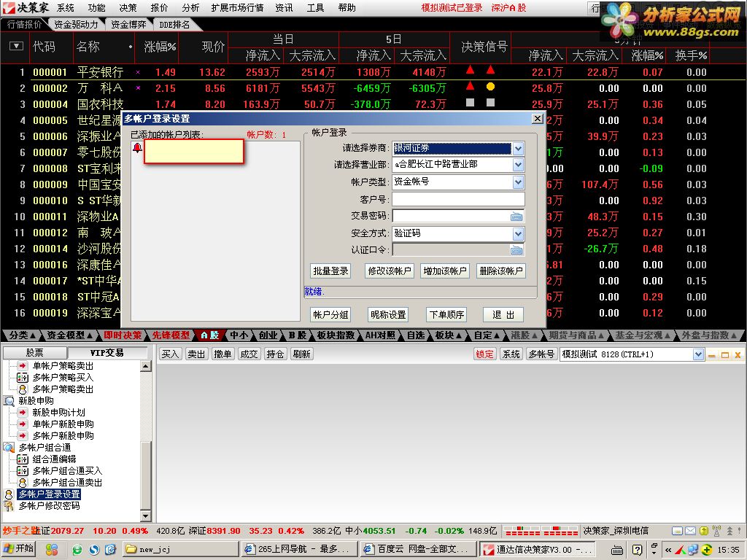Expand the 分类 bottom tab menu
This screenshot has height=560, width=747.
click(x=23, y=335)
